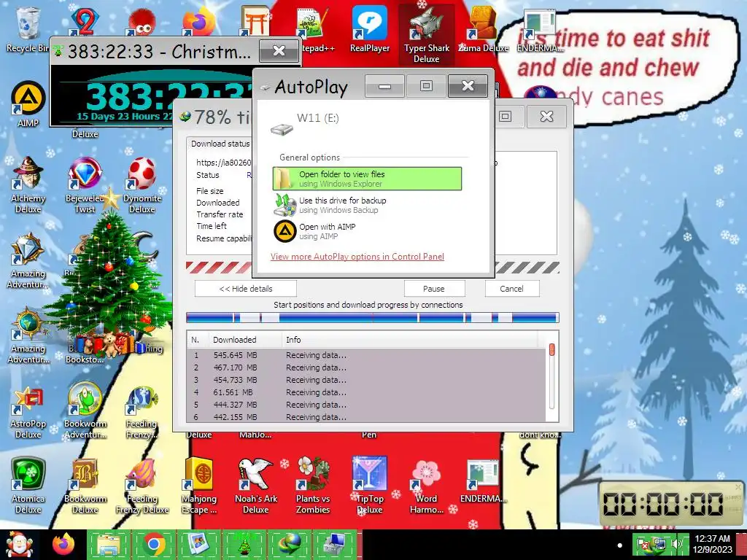747x560 pixels.
Task: Minimize the AutoPlay dialog
Action: (384, 86)
